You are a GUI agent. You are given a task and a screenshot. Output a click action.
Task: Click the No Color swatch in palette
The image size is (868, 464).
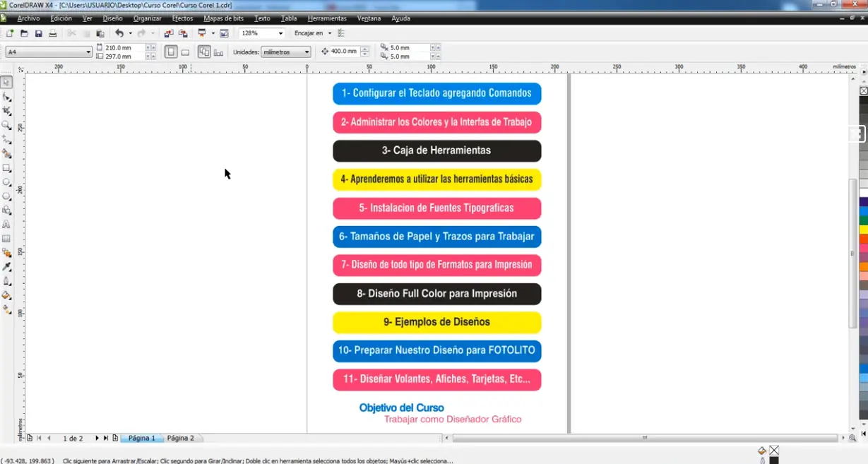coord(864,91)
